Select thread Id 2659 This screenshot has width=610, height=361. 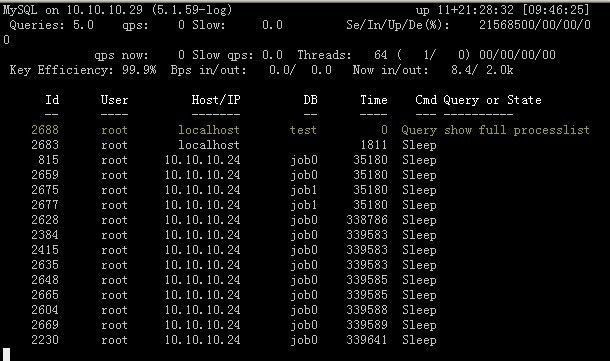tap(45, 175)
